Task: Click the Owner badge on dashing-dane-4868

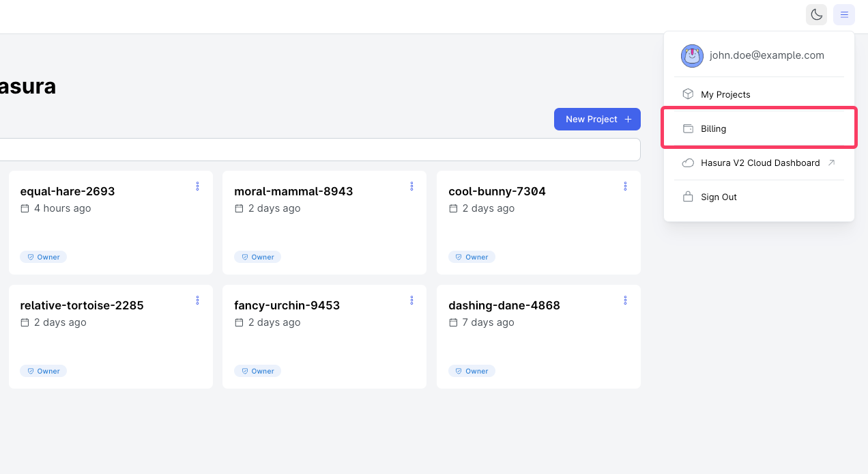Action: (x=472, y=371)
